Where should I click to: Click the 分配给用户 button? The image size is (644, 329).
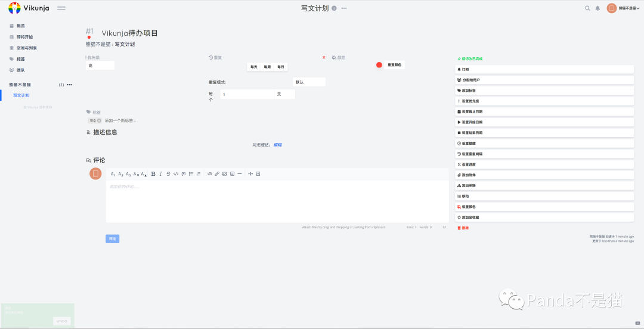click(x=544, y=80)
